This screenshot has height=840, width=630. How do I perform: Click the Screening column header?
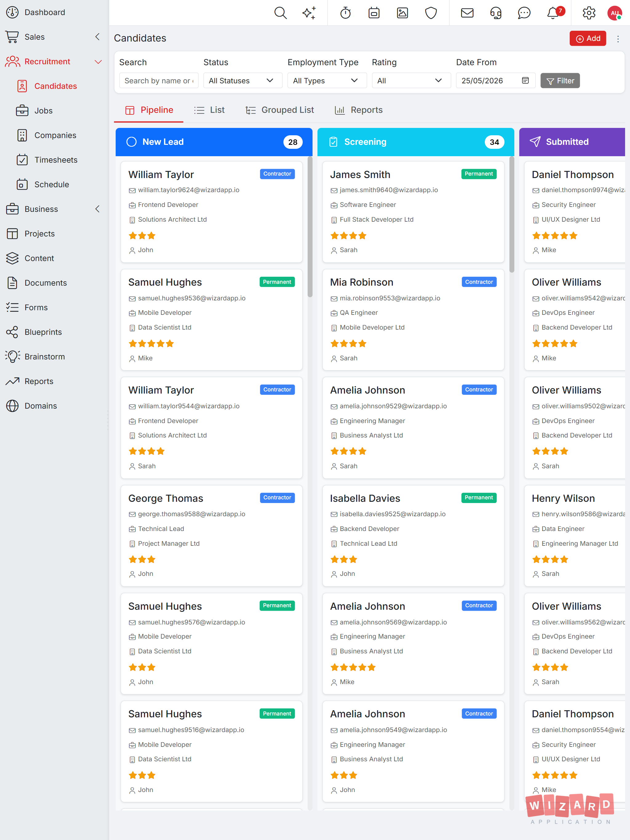pyautogui.click(x=416, y=142)
